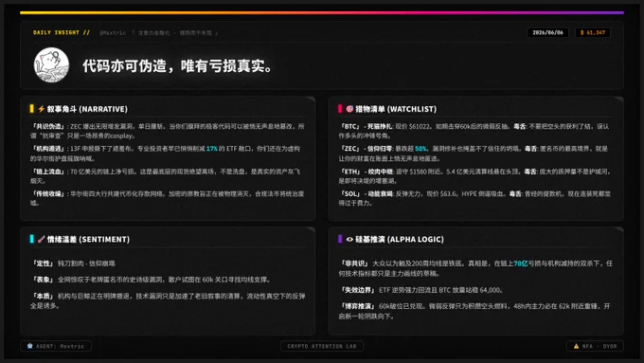Screen dimensions: 644x363
Task: Click the 「非共识」 alpha logic entry
Action: pyautogui.click(x=475, y=268)
